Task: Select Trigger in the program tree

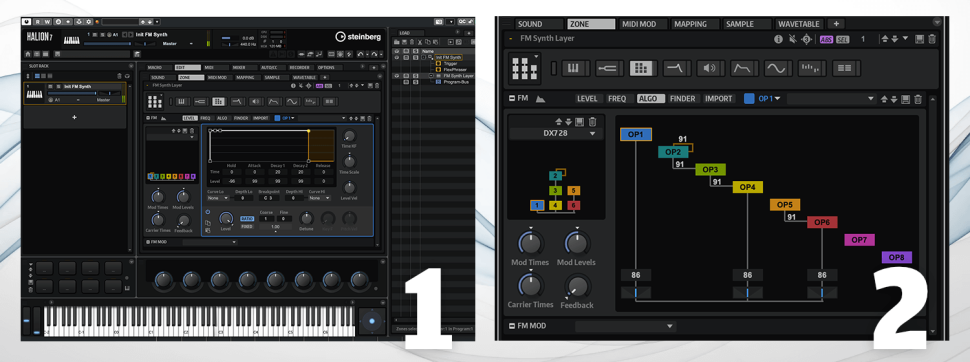Action: click(x=450, y=63)
